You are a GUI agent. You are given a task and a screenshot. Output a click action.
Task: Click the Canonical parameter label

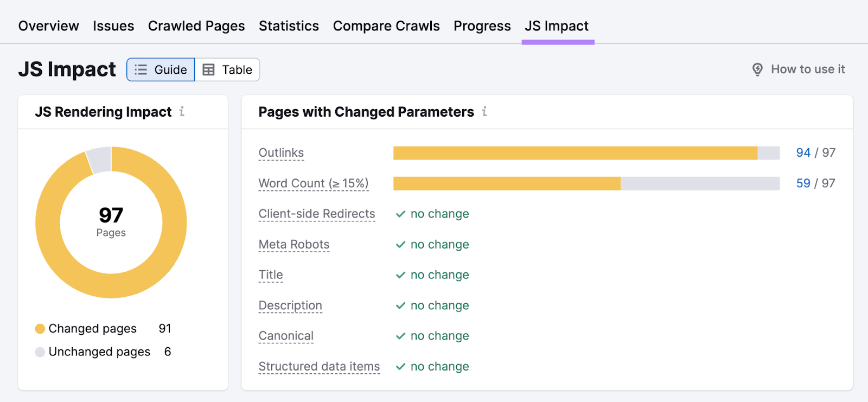pyautogui.click(x=286, y=336)
